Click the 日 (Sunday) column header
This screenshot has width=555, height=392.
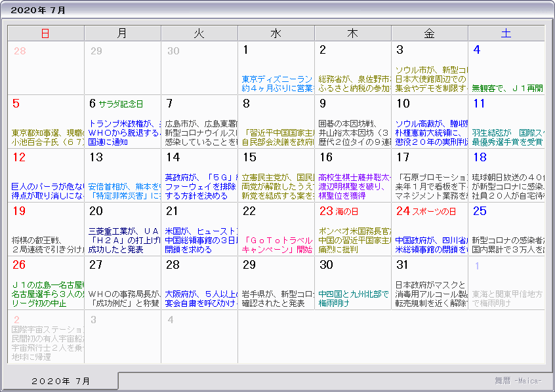[45, 33]
